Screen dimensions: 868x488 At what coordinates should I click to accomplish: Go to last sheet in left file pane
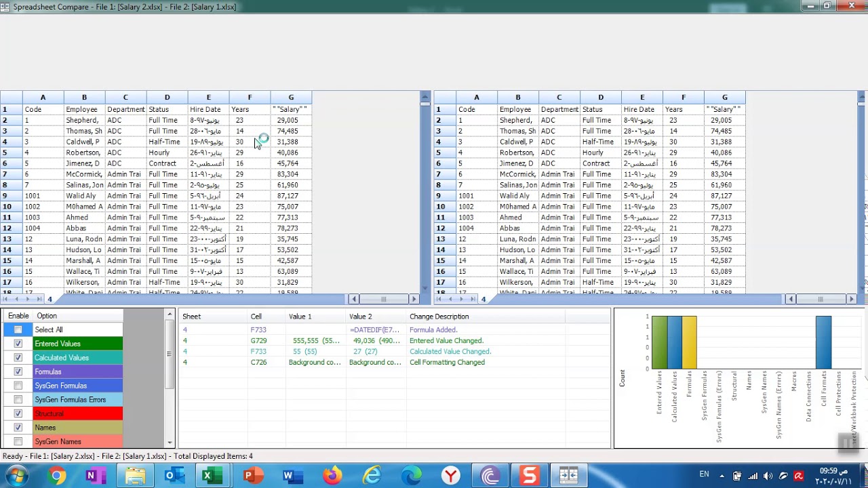click(x=39, y=299)
